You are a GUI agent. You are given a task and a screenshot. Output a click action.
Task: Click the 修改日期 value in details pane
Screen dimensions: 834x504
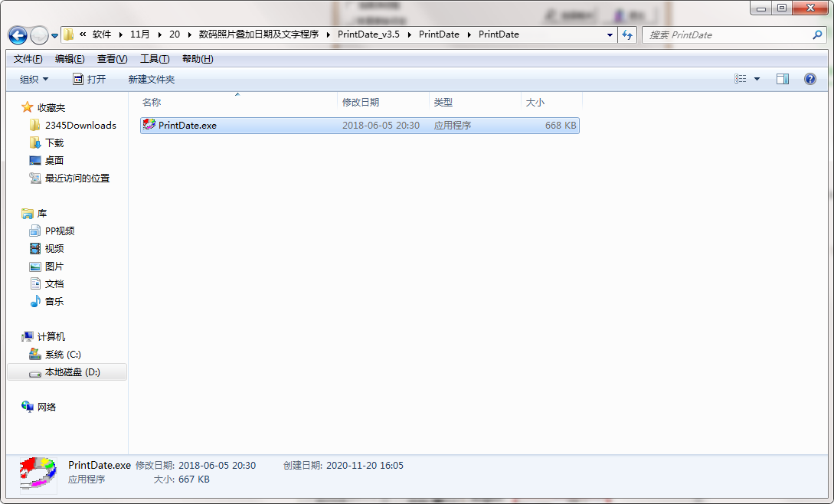(x=217, y=465)
